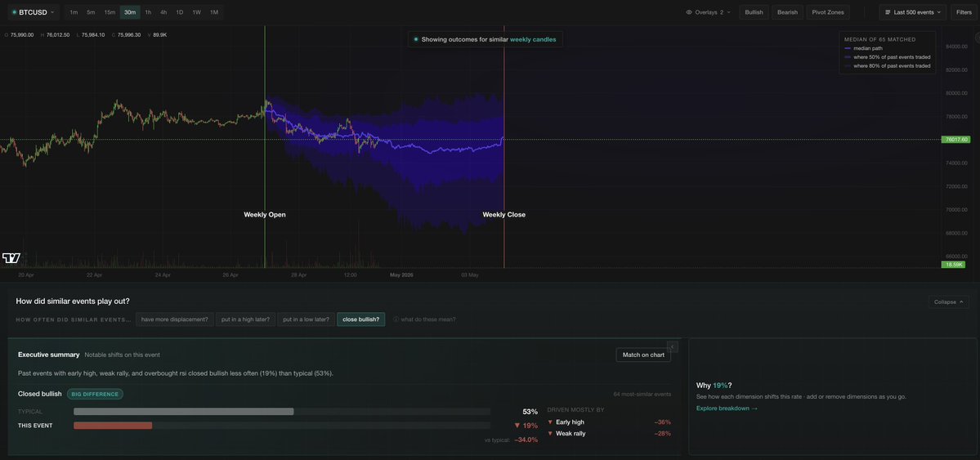Select 'put in a high later?' question

tap(246, 319)
